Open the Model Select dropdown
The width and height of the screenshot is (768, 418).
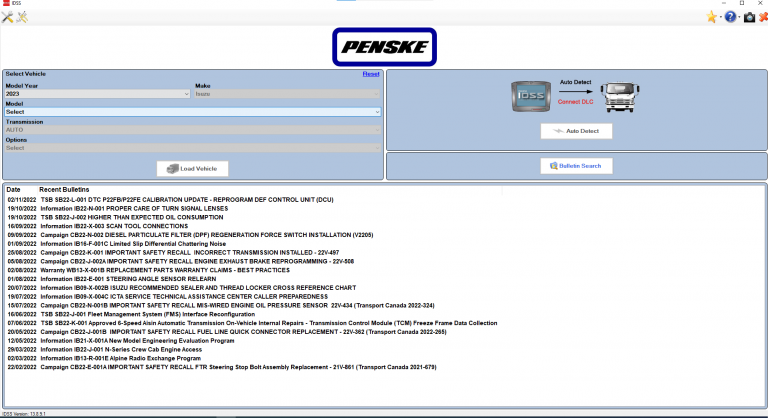tap(192, 112)
